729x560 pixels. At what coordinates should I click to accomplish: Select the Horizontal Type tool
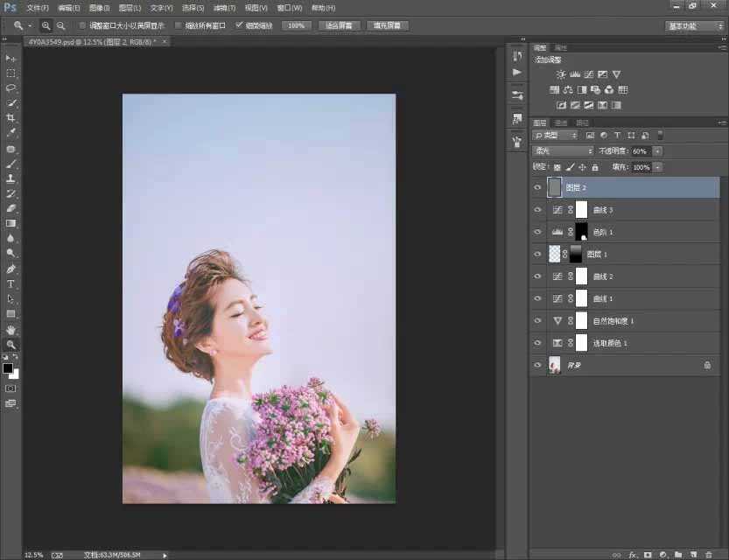11,283
